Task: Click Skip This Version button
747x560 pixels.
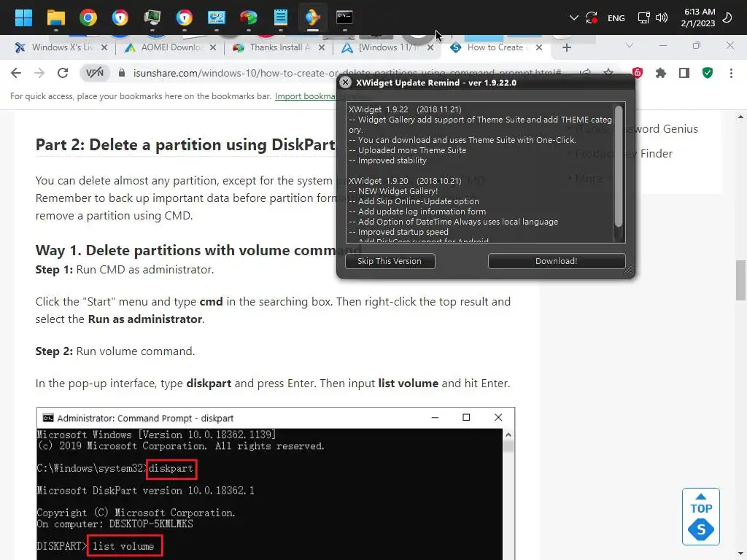Action: pyautogui.click(x=390, y=261)
